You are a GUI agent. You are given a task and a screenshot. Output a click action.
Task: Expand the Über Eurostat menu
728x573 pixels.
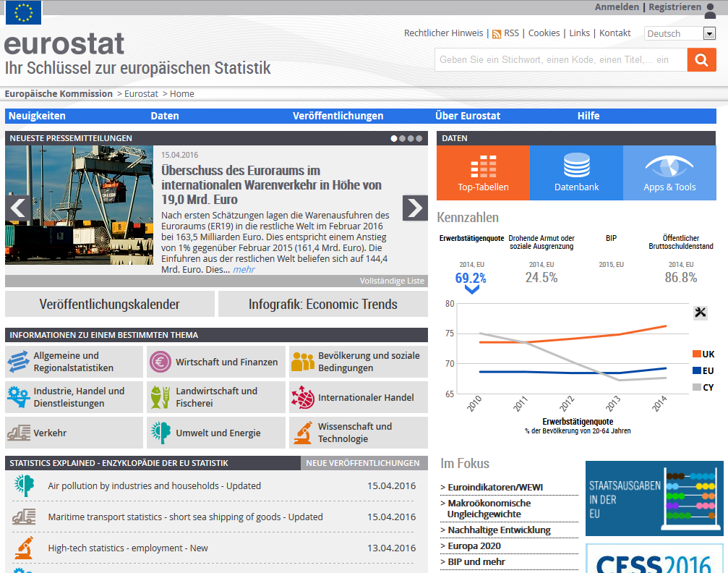[x=468, y=116]
